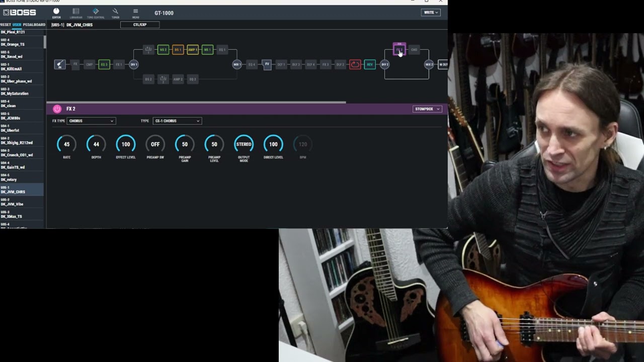
Task: Open the Menu icon in toolbar
Action: [135, 13]
